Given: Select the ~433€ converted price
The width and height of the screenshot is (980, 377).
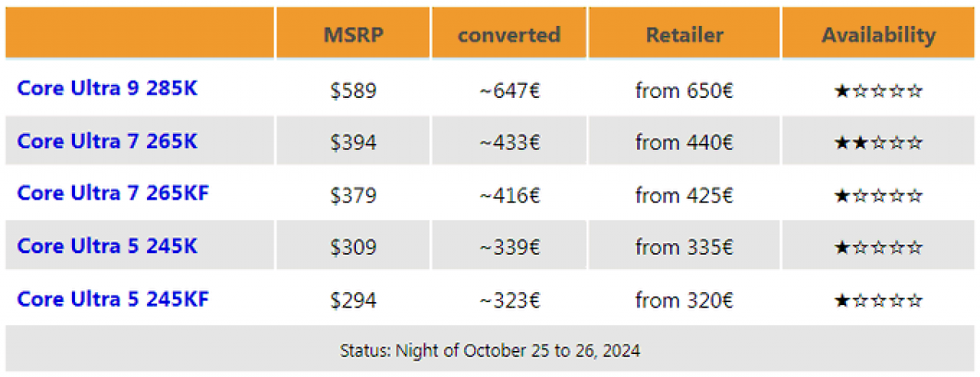Looking at the screenshot, I should coord(510,143).
